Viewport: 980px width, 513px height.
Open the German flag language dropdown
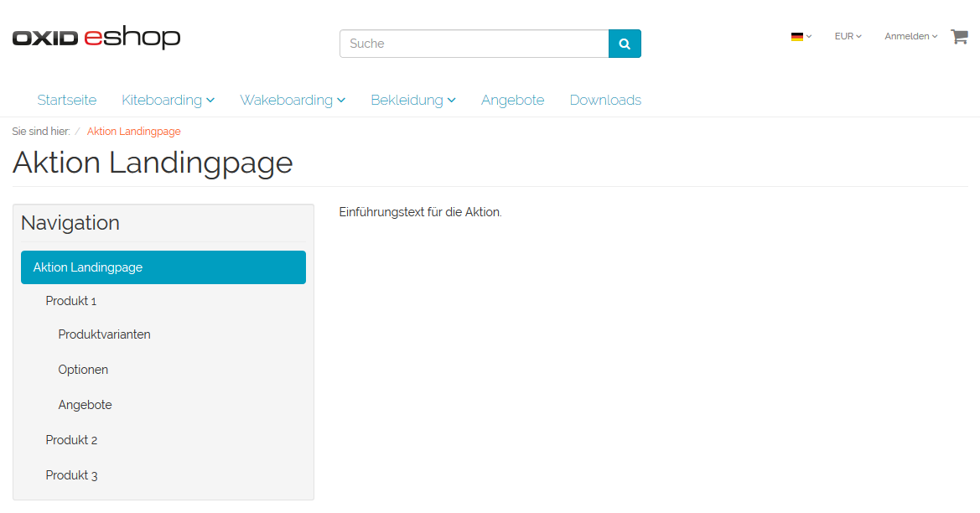pyautogui.click(x=801, y=36)
